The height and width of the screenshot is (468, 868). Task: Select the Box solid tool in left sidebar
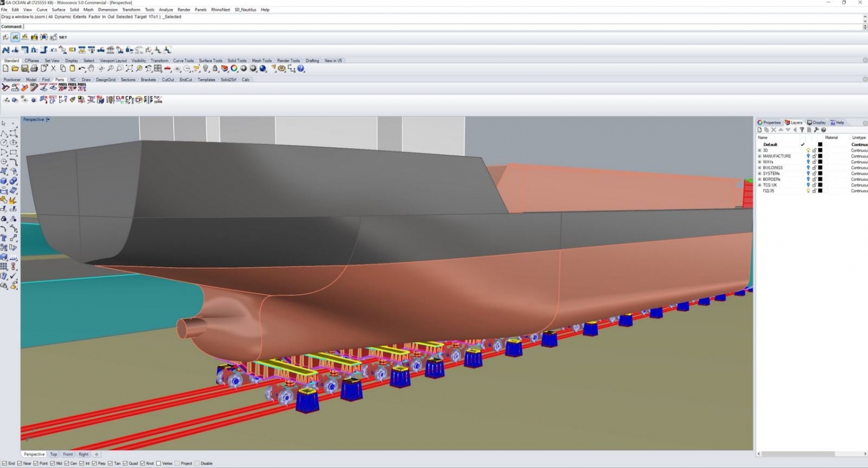[x=4, y=181]
